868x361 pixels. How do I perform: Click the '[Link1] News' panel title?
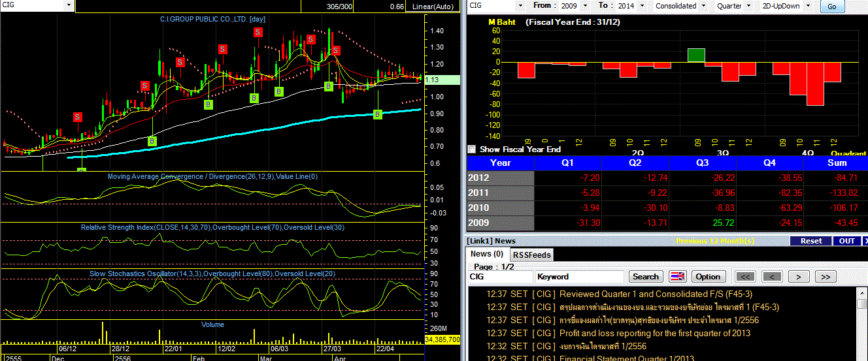coord(492,241)
